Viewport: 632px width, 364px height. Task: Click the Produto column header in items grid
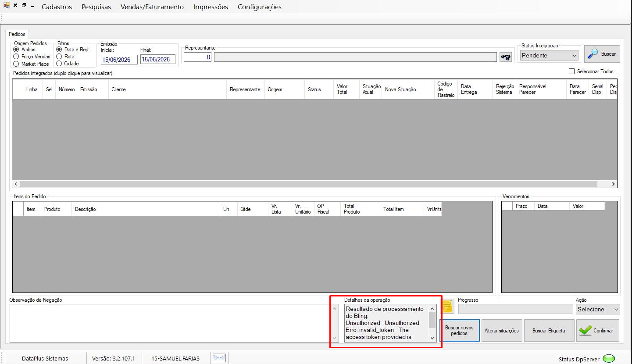(56, 209)
